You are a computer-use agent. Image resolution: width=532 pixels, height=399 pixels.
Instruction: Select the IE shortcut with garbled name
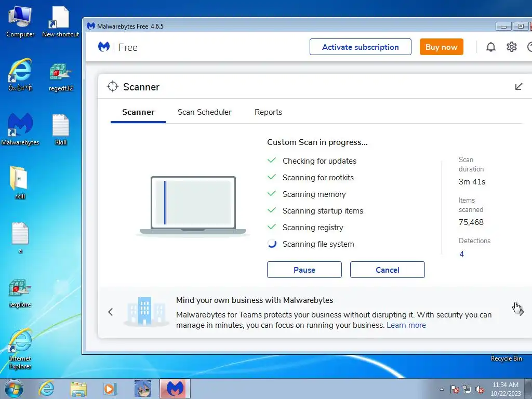[x=20, y=75]
